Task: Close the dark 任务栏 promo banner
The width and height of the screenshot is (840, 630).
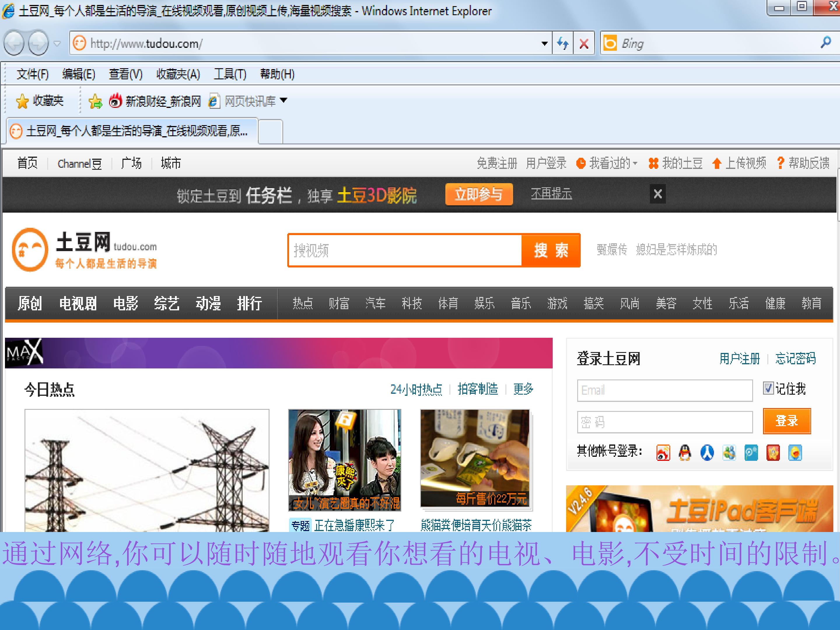Action: pyautogui.click(x=658, y=194)
